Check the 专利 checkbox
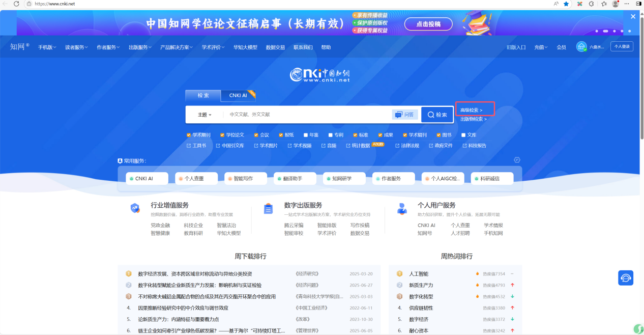The image size is (644, 335). point(330,135)
